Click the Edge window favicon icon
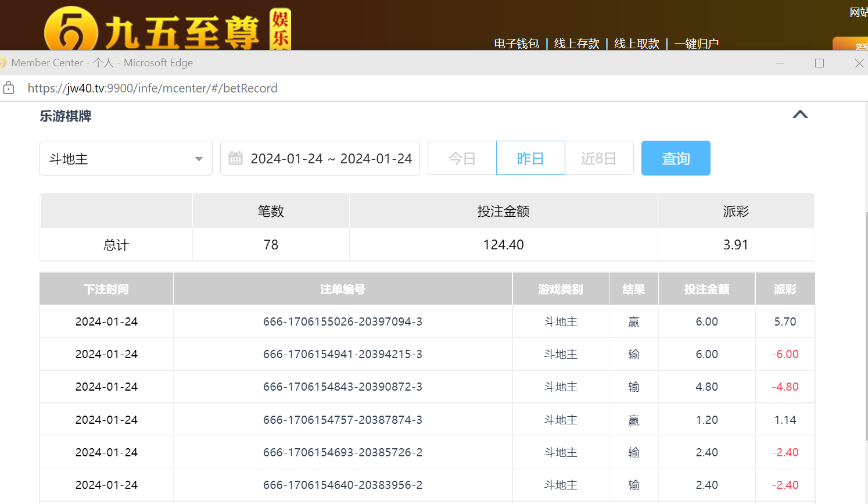This screenshot has height=504, width=868. pyautogui.click(x=3, y=63)
